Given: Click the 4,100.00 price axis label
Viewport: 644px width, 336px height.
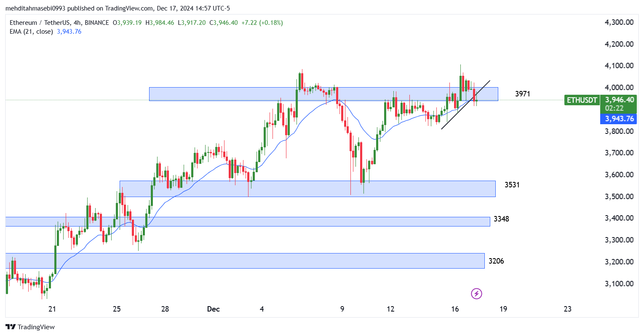Looking at the screenshot, I should [619, 66].
